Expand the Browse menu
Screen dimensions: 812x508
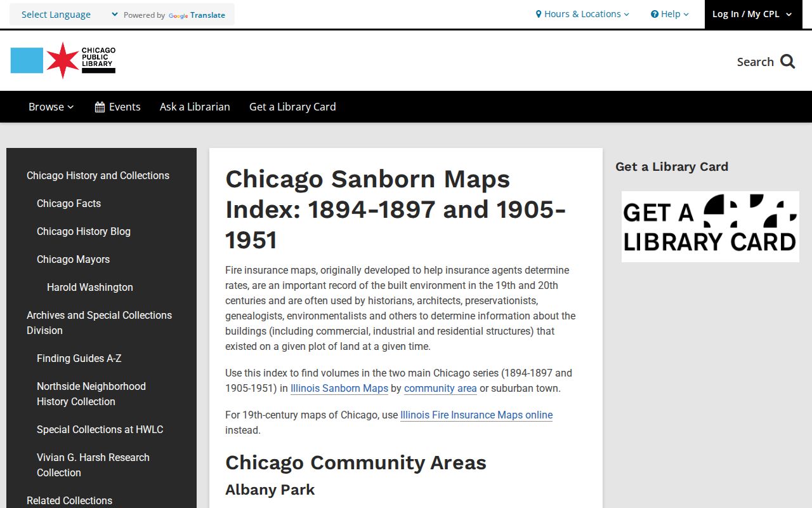point(51,107)
